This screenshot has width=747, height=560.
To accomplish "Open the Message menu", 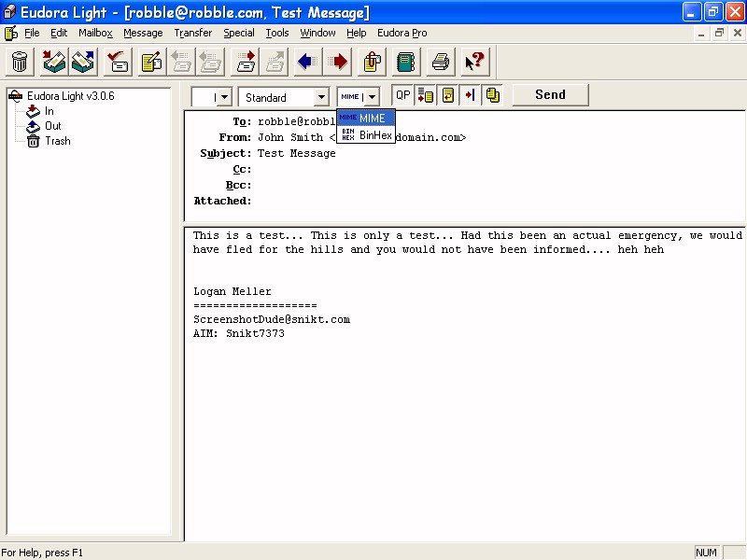I will tap(143, 33).
